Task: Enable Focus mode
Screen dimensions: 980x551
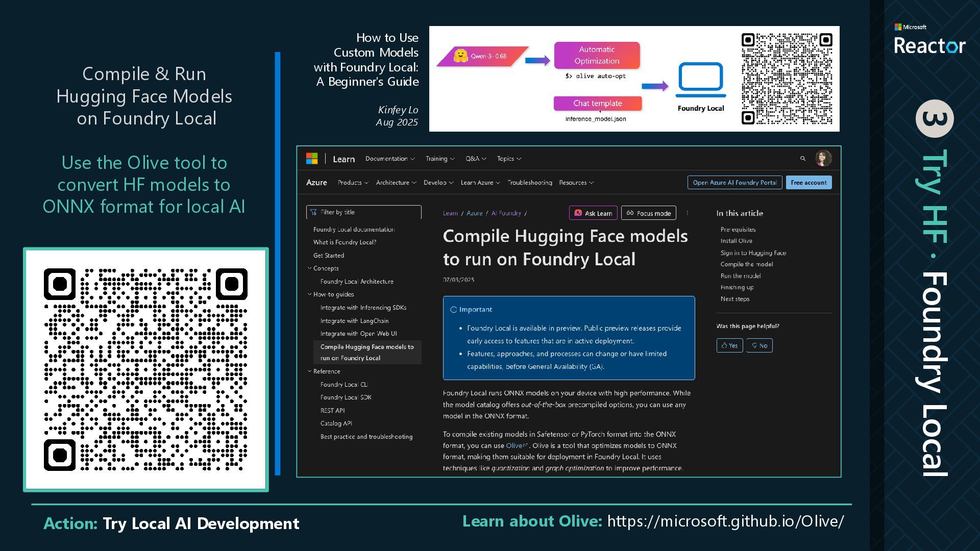Action: [649, 213]
